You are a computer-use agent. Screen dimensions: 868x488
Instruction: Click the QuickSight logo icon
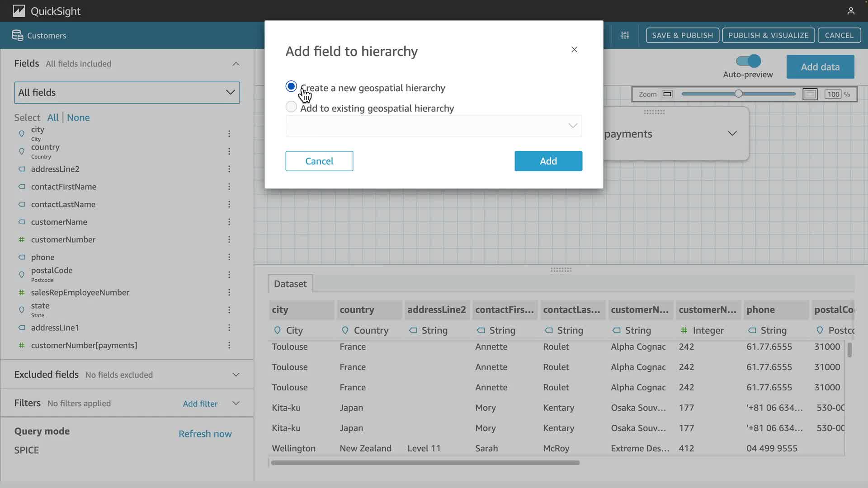pos(19,11)
